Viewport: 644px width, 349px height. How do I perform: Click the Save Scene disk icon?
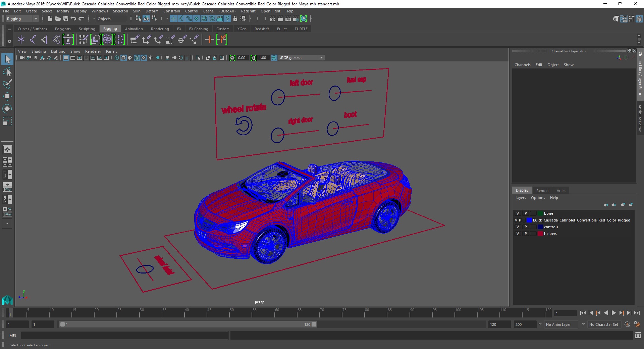[66, 18]
